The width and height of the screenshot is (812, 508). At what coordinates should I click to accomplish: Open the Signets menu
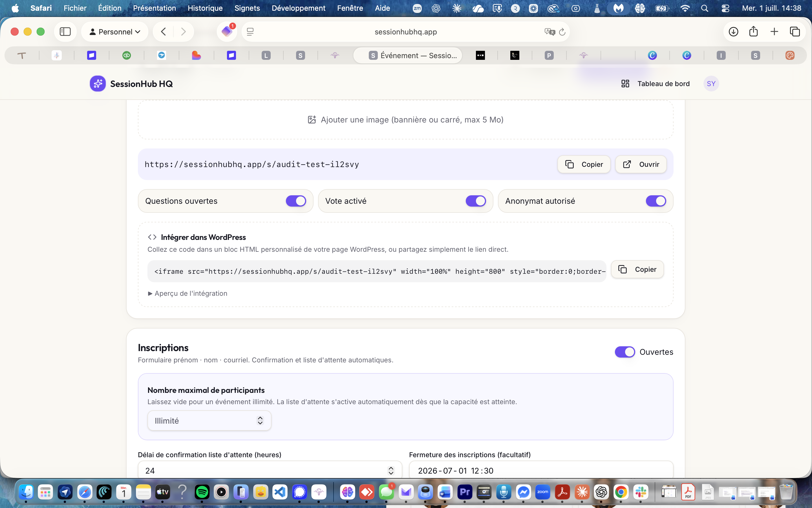(x=247, y=8)
